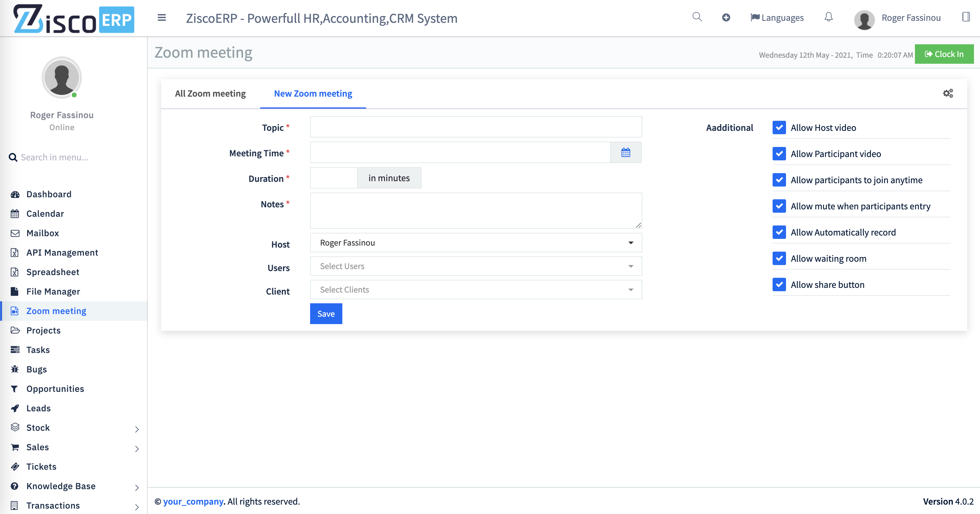Image resolution: width=980 pixels, height=514 pixels.
Task: Click the Stock layers icon
Action: [15, 427]
